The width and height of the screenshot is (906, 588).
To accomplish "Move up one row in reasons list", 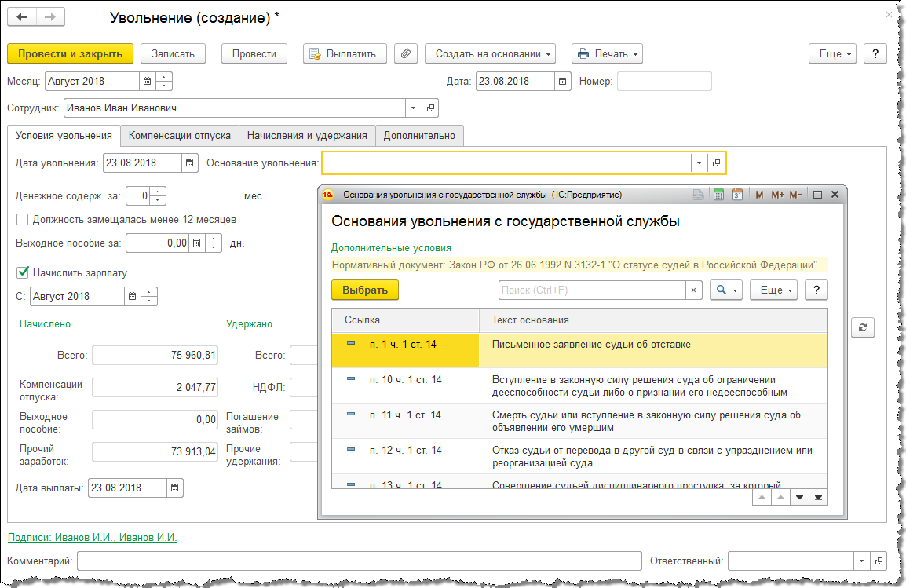I will point(780,497).
